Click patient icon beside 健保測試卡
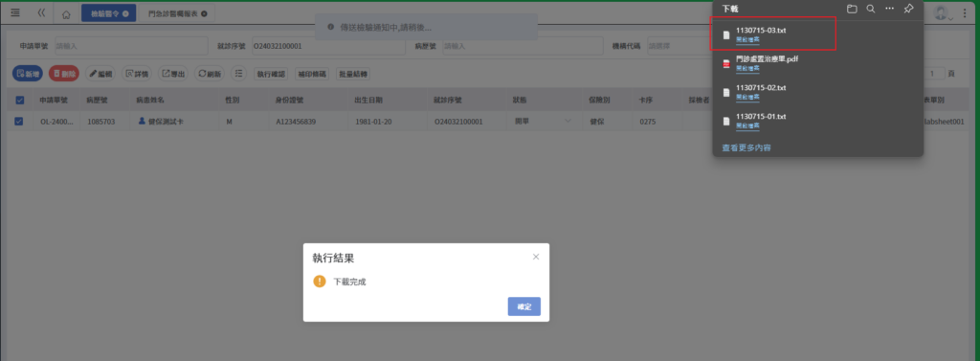The height and width of the screenshot is (361, 980). pos(142,122)
